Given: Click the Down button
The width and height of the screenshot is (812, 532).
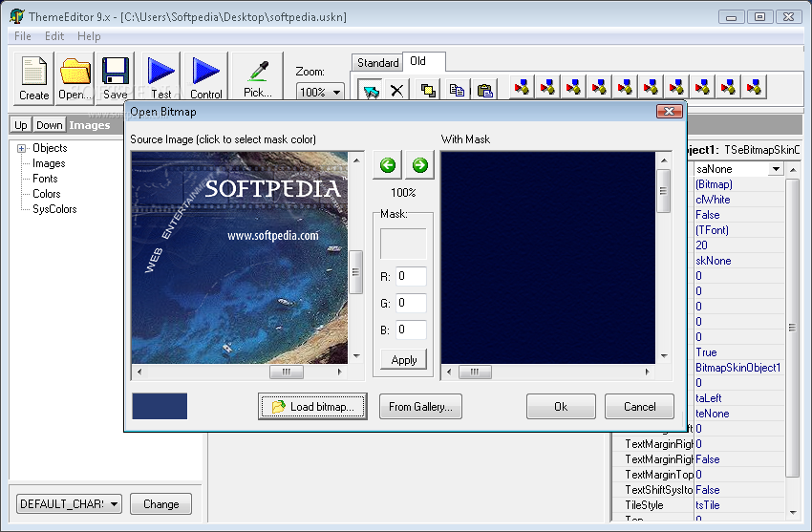Looking at the screenshot, I should [49, 125].
